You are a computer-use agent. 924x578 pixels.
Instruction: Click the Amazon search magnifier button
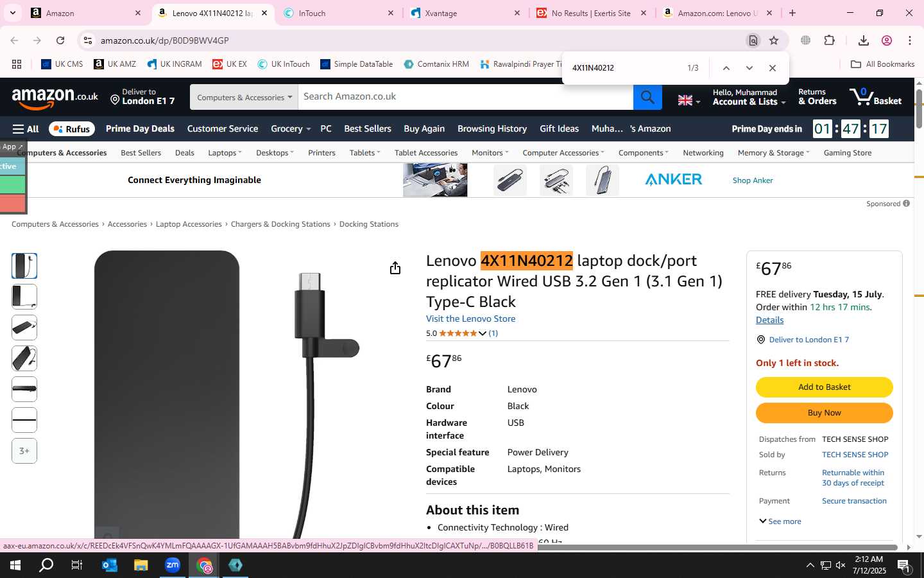pyautogui.click(x=647, y=97)
